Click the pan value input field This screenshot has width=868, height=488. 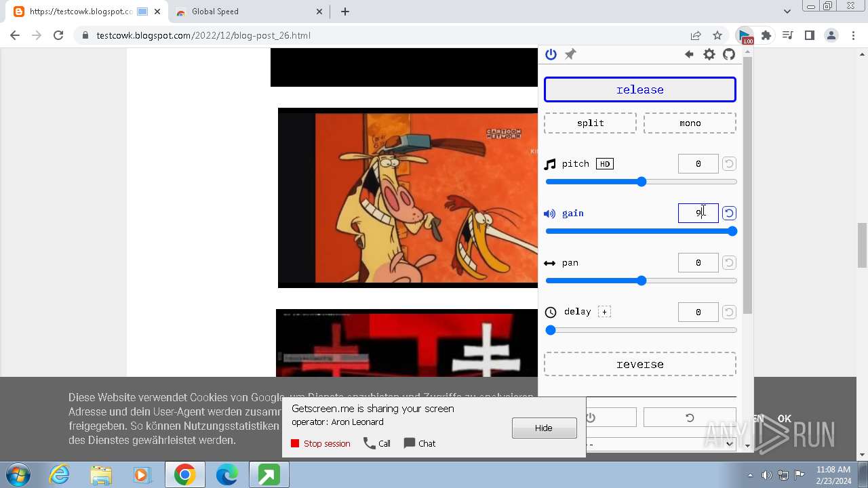(698, 262)
